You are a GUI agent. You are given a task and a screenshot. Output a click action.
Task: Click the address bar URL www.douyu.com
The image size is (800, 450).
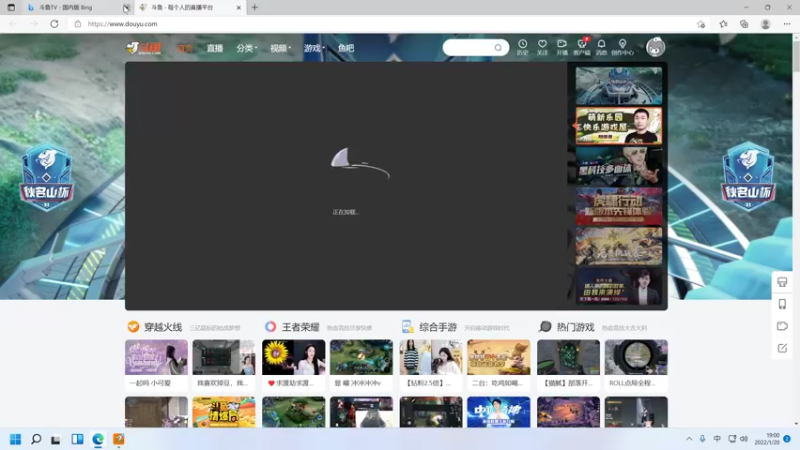122,24
